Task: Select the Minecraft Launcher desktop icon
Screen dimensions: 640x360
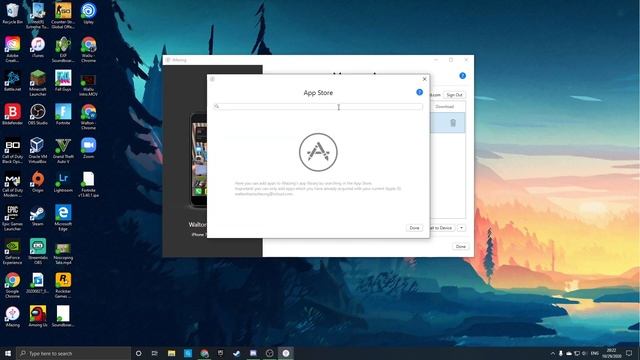Action: 38,83
